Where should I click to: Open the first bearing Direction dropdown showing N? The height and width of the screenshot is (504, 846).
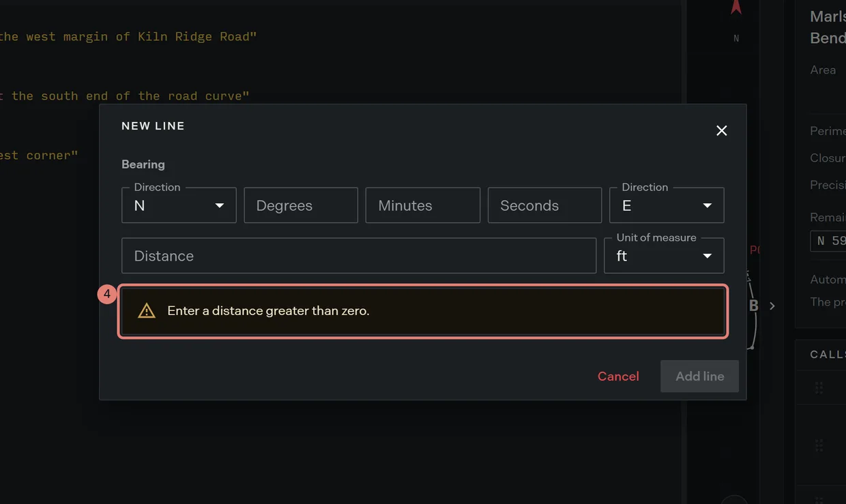coord(179,205)
